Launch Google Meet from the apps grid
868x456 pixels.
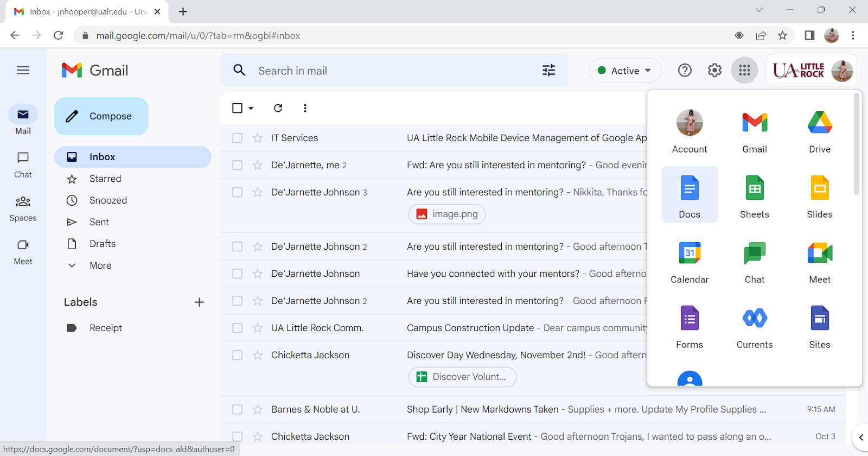click(x=820, y=260)
